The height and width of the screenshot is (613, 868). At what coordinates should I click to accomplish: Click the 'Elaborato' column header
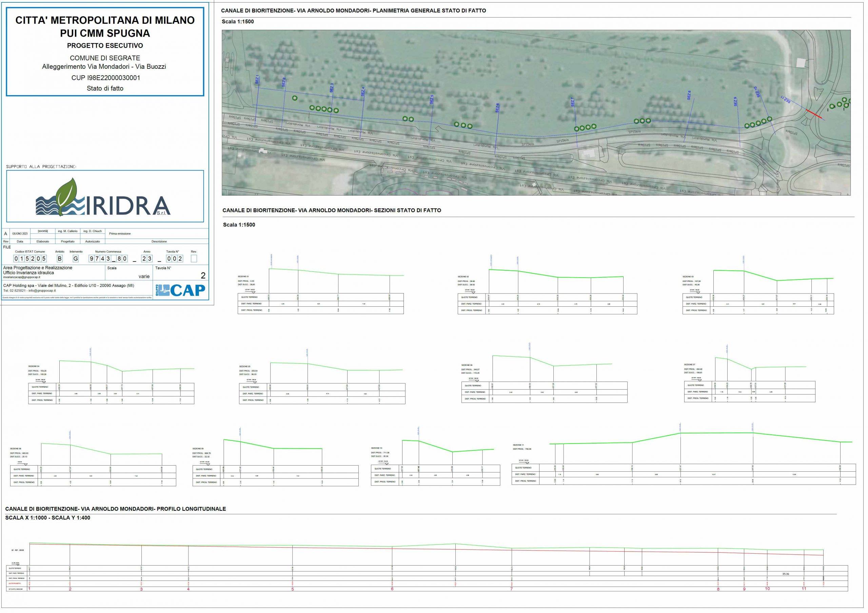43,242
